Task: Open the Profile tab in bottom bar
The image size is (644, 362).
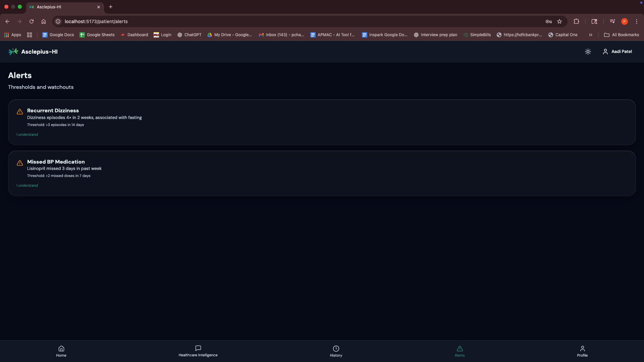Action: [x=582, y=351]
